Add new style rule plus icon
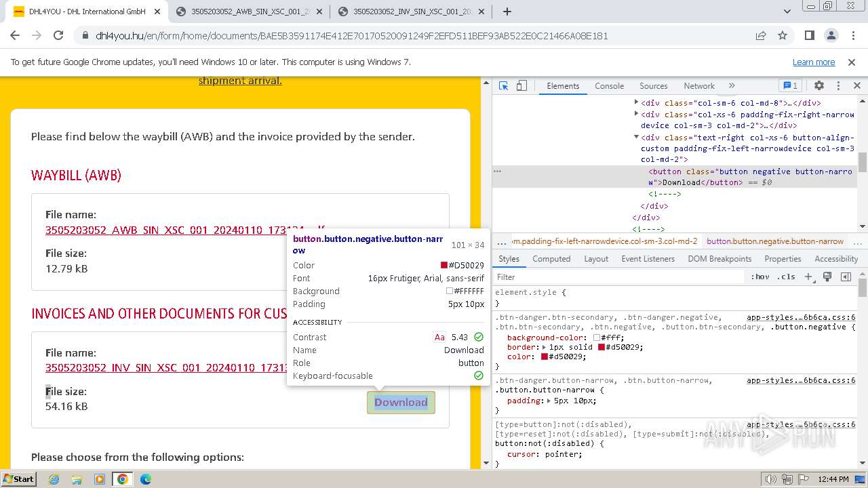The width and height of the screenshot is (868, 488). pos(808,277)
